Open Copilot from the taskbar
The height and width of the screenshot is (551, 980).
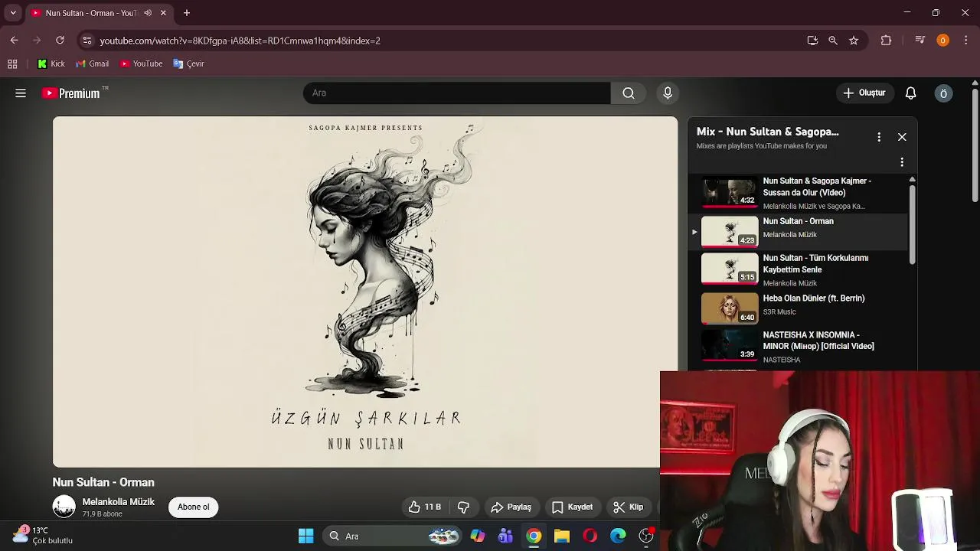pyautogui.click(x=478, y=536)
